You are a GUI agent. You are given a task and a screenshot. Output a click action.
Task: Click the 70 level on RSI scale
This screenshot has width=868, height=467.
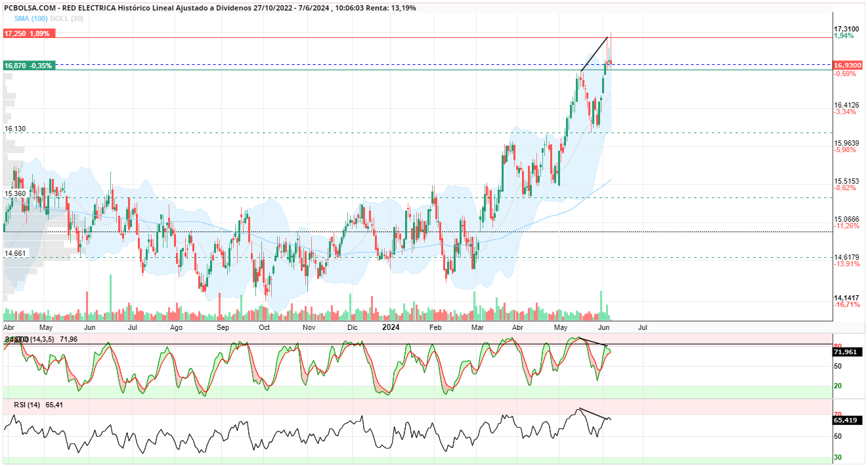[x=838, y=415]
